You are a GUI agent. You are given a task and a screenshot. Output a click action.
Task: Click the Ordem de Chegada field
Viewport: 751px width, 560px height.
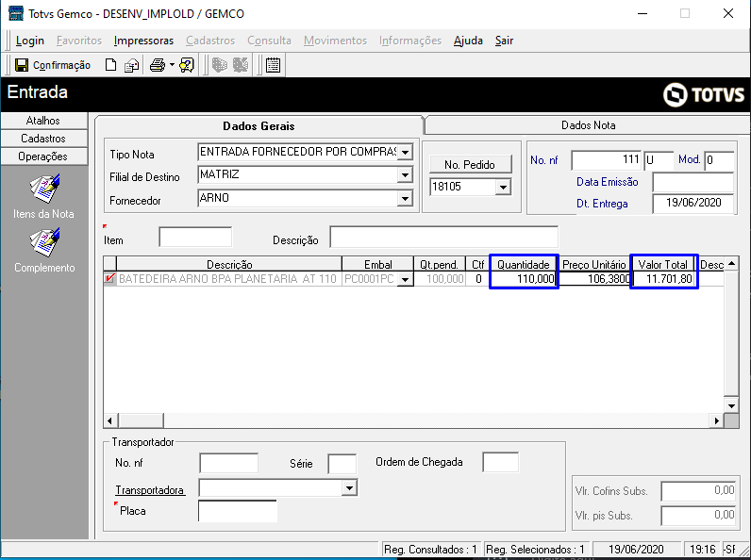pos(500,462)
